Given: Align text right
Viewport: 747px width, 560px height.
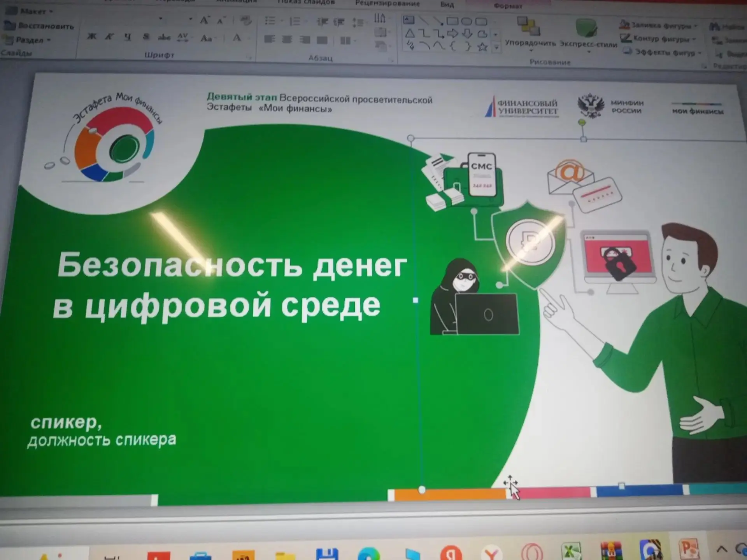Looking at the screenshot, I should point(305,40).
